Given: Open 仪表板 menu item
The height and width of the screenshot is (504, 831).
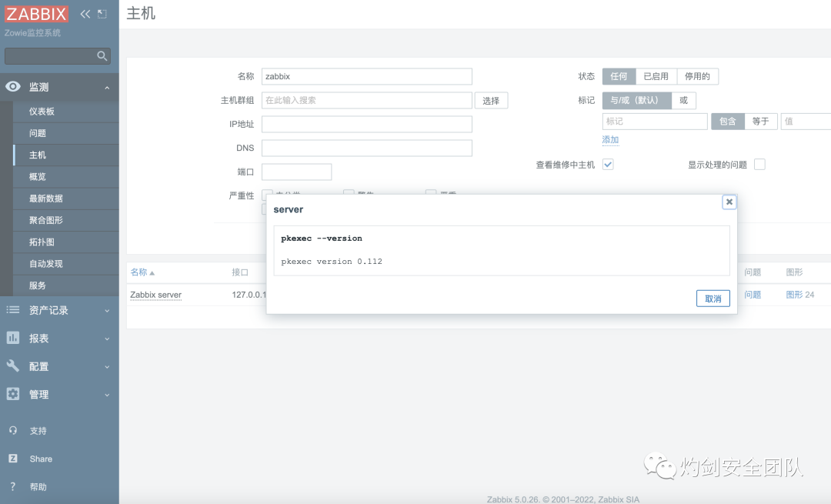Looking at the screenshot, I should [x=65, y=112].
